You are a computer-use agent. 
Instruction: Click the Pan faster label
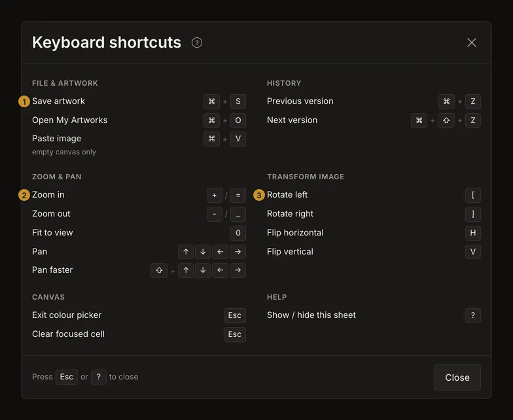[x=52, y=270]
